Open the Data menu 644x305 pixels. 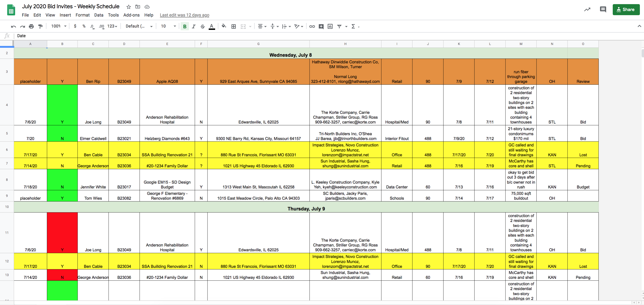(x=99, y=15)
